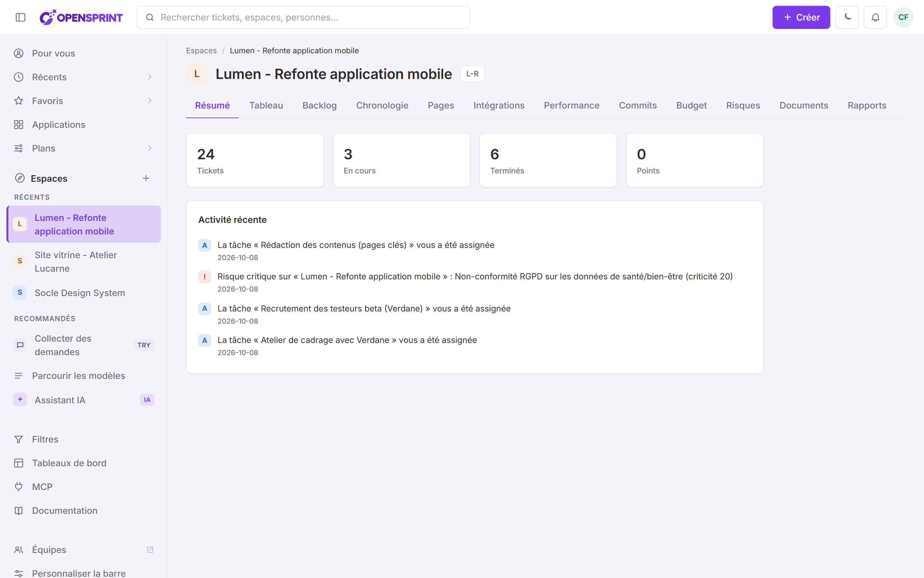The width and height of the screenshot is (924, 578).
Task: Open Équipes in the sidebar
Action: pyautogui.click(x=84, y=549)
